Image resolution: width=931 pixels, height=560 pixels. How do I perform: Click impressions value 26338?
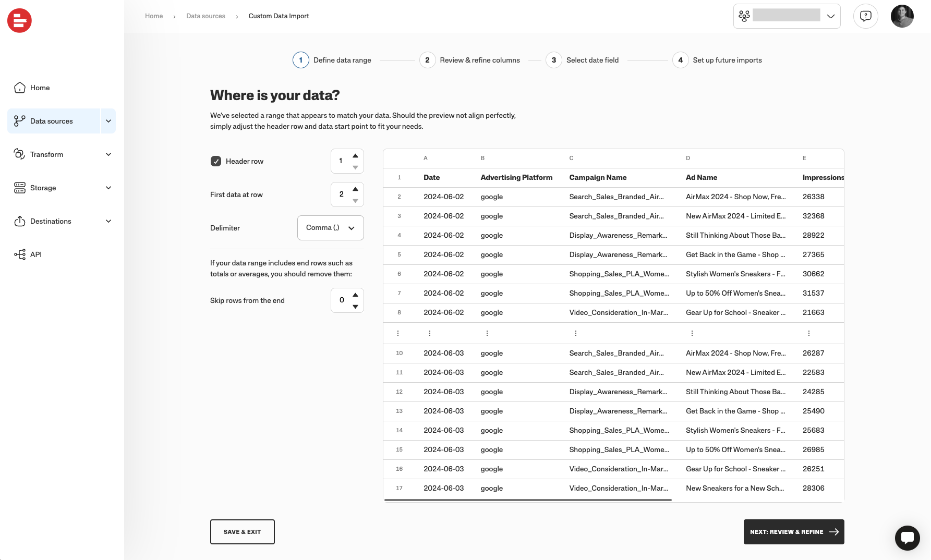(813, 197)
